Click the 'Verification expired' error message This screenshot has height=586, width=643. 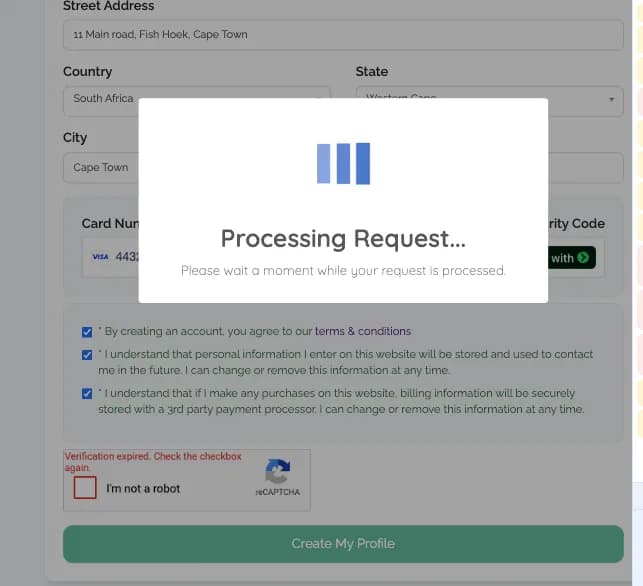point(153,462)
